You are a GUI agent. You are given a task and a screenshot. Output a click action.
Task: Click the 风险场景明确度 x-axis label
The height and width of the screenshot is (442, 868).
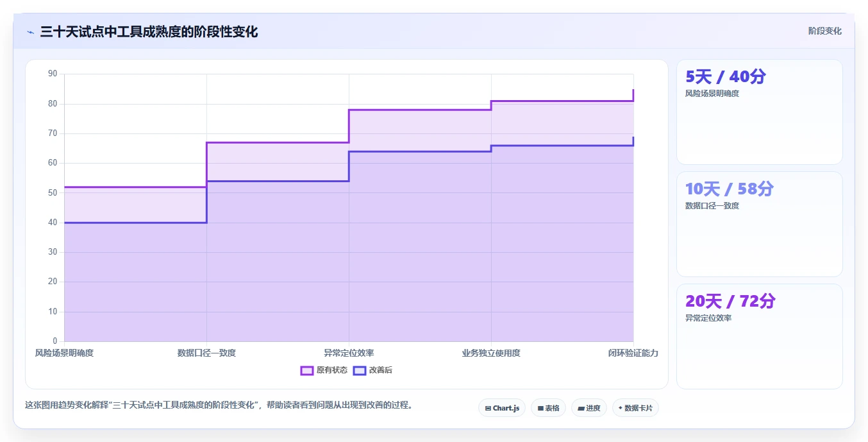point(64,353)
